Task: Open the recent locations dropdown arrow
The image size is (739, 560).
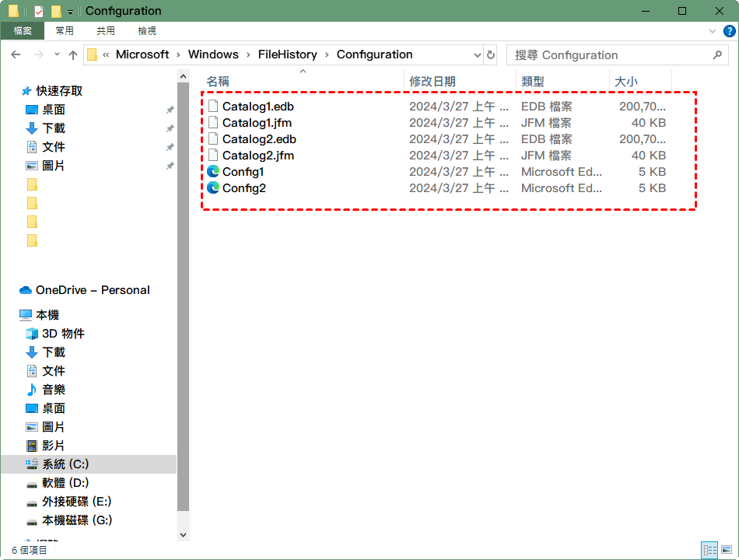Action: click(x=57, y=54)
